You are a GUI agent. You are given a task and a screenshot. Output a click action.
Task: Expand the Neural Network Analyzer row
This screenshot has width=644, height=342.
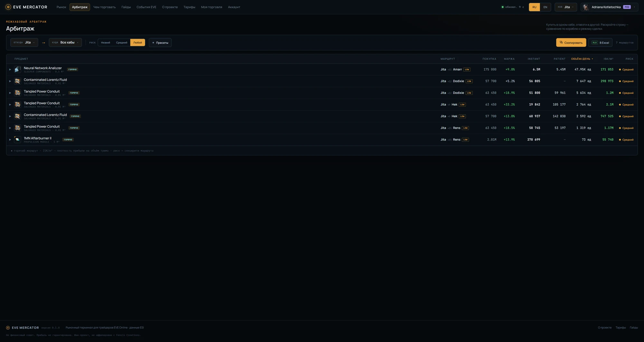(10, 69)
